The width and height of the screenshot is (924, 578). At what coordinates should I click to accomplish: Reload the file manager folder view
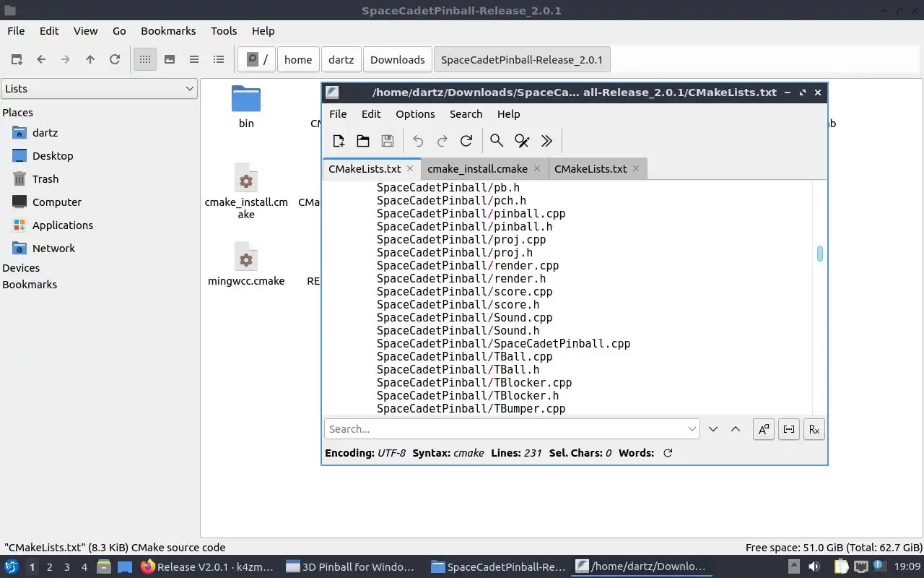pos(115,60)
